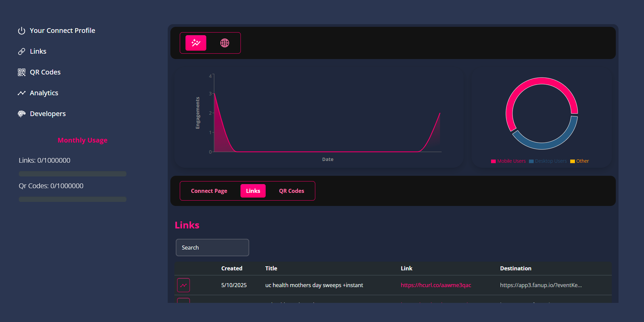Image resolution: width=644 pixels, height=322 pixels.
Task: Select the QR Codes tab
Action: (291, 191)
